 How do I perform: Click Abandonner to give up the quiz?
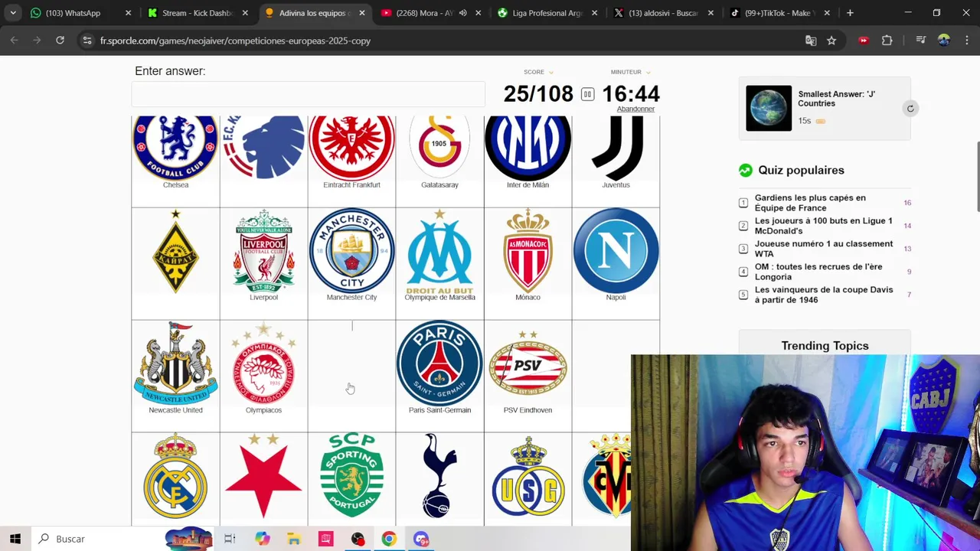[x=635, y=109]
